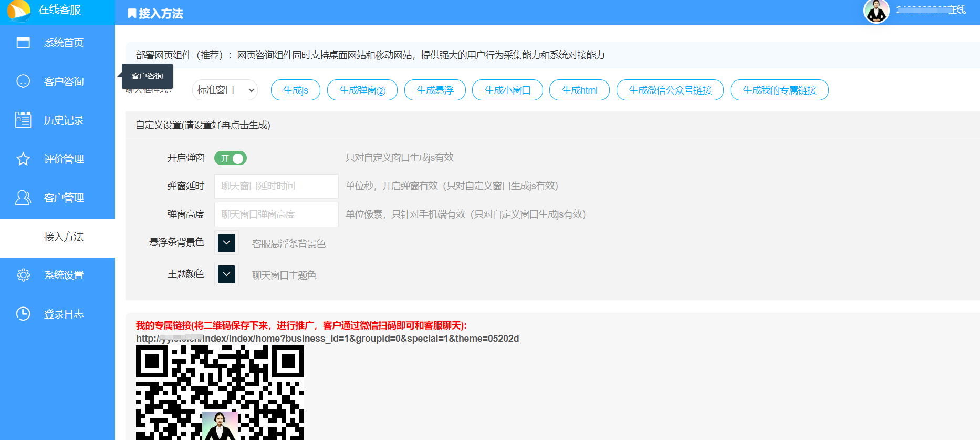Click the 生成悬浮 button

click(x=435, y=90)
